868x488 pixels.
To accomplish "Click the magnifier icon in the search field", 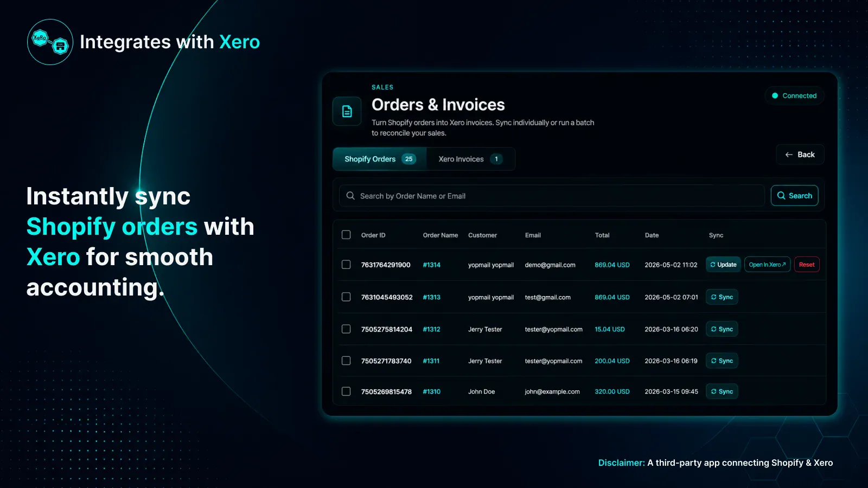I will [350, 196].
